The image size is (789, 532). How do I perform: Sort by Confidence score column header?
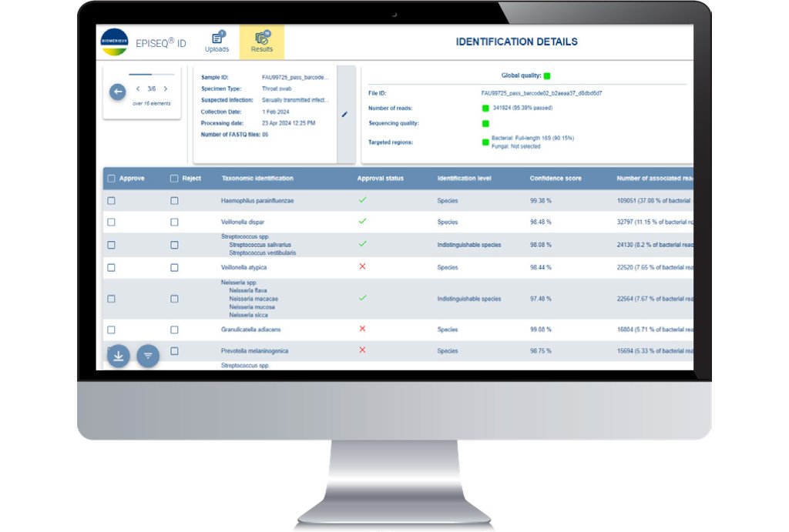[555, 179]
